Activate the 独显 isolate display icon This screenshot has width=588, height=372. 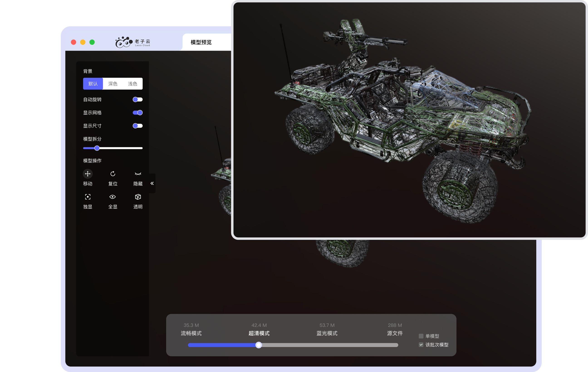click(x=88, y=197)
